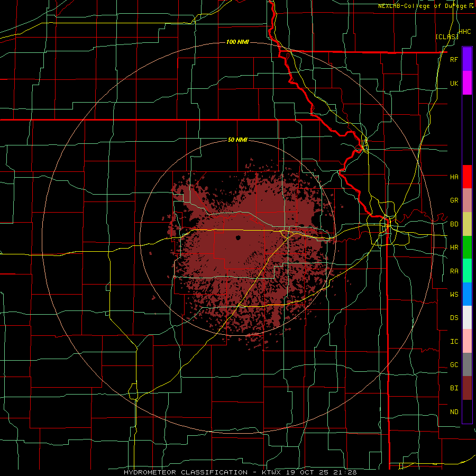The height and width of the screenshot is (476, 476).
Task: Click the IC light pink legend swatch
Action: 467,341
